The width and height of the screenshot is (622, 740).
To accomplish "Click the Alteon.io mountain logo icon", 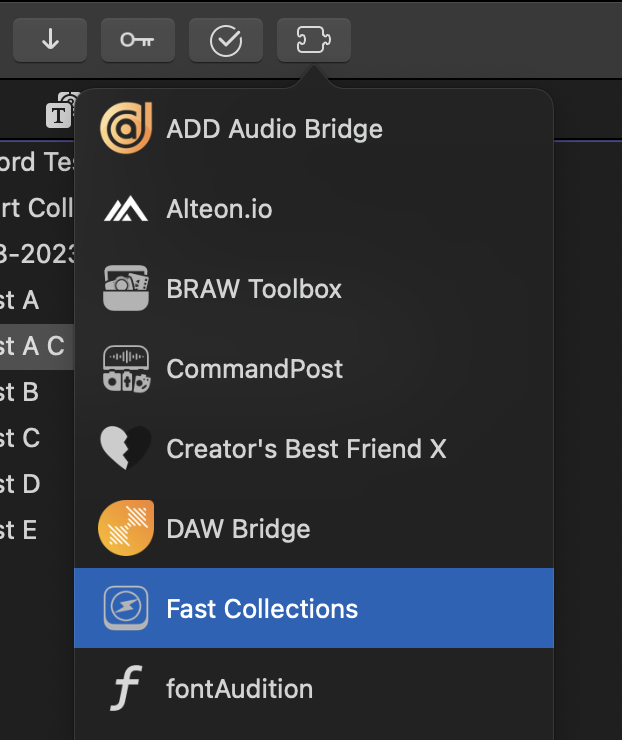I will [126, 209].
